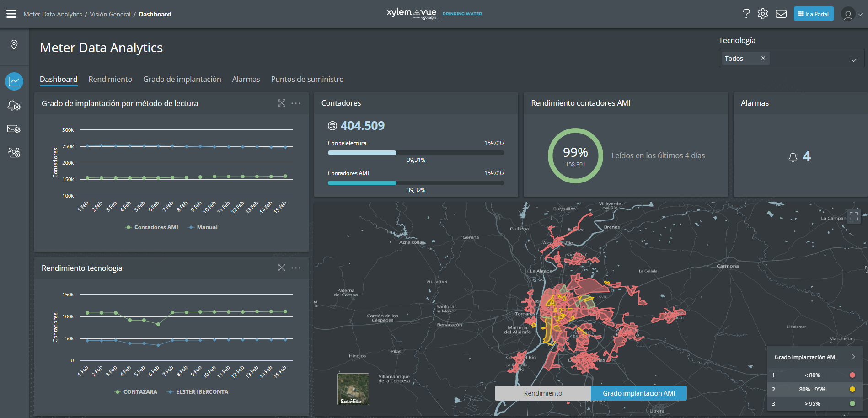Click green swatch for >95% legend row
This screenshot has height=418, width=868.
click(852, 403)
